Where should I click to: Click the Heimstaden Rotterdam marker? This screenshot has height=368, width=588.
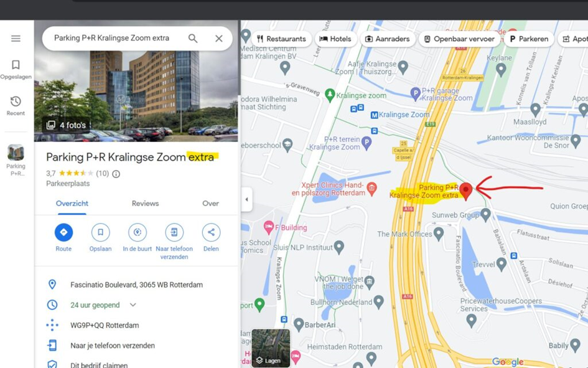pos(371,358)
